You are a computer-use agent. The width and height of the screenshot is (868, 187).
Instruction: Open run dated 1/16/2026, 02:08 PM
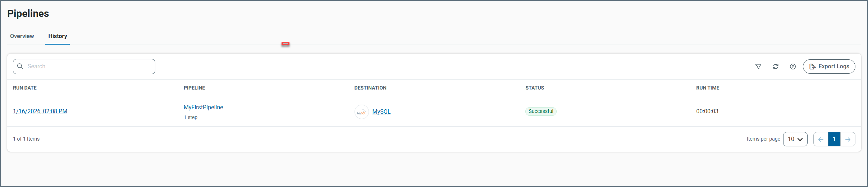[40, 111]
